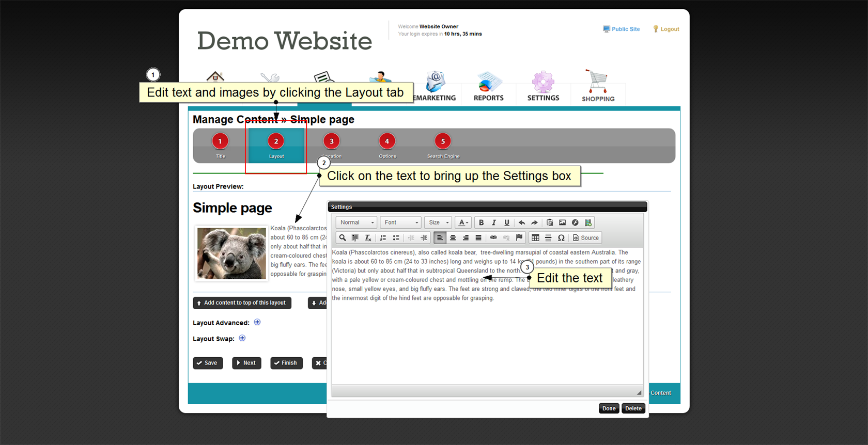This screenshot has height=445, width=868.
Task: Open the Reports menu
Action: pos(488,87)
